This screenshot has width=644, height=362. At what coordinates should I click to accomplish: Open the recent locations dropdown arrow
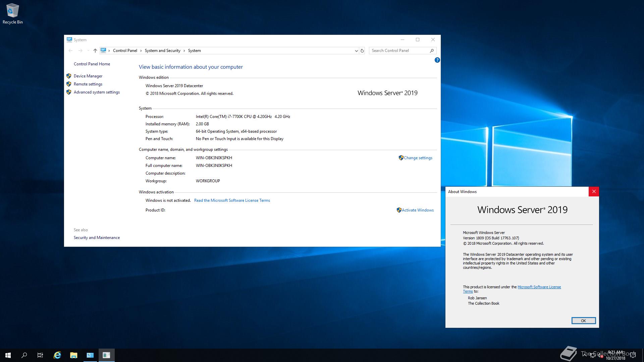(x=88, y=51)
